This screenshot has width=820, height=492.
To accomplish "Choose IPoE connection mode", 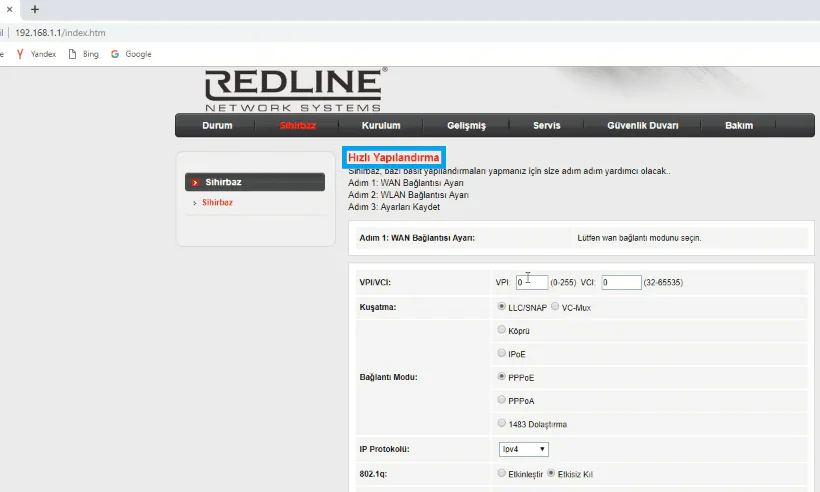I will click(502, 353).
